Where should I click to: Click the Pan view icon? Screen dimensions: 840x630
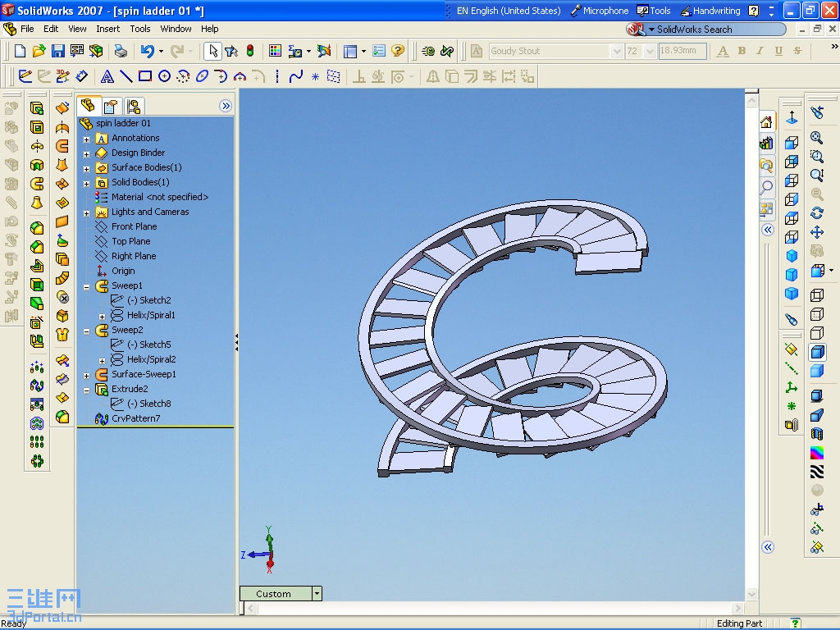pos(816,232)
